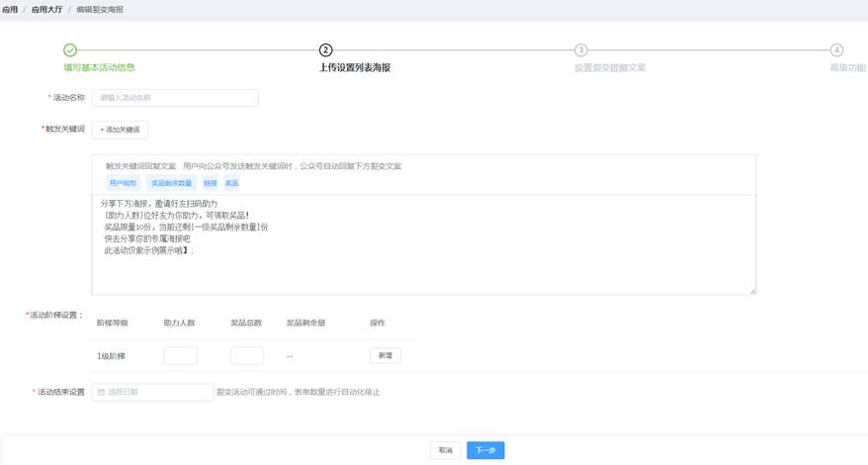Image resolution: width=868 pixels, height=465 pixels.
Task: Click the 奖品剩余量 column header
Action: (x=305, y=323)
